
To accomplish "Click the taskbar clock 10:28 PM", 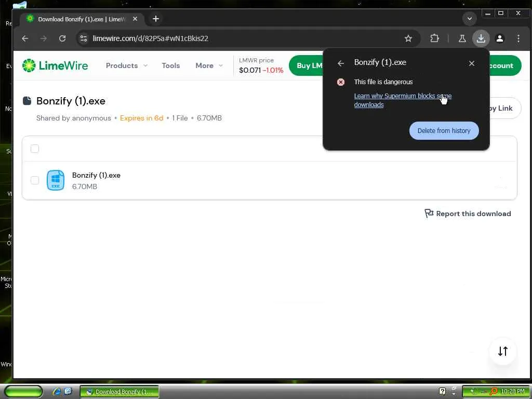I will [x=512, y=392].
